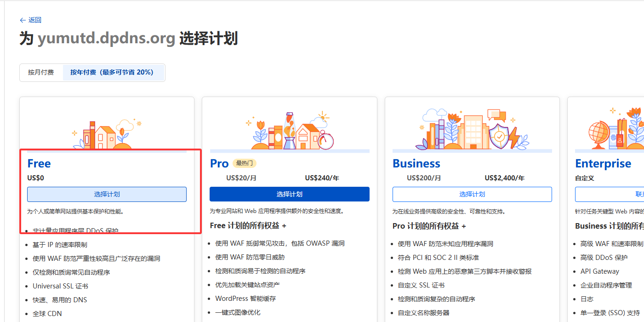Click the US$2,400/年 Business yearly price
This screenshot has height=322, width=644.
504,178
